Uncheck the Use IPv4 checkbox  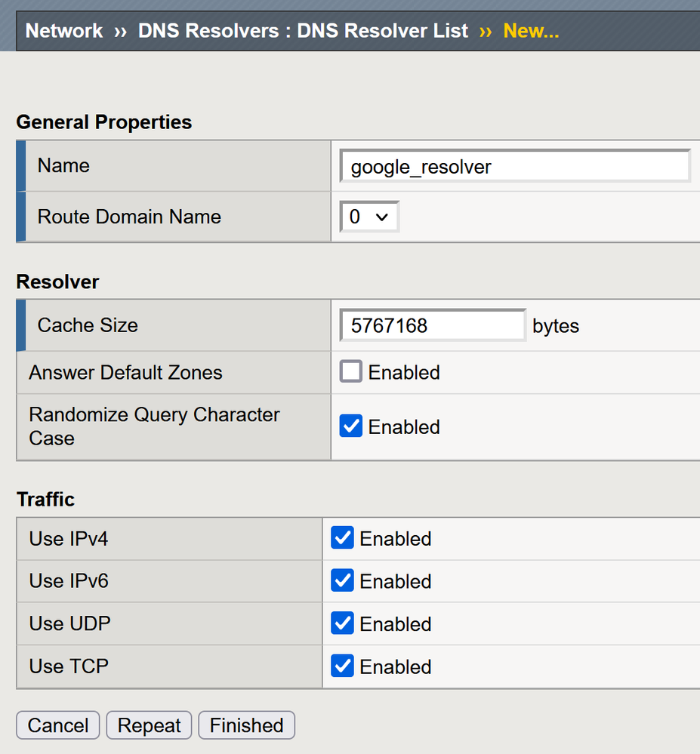[342, 538]
